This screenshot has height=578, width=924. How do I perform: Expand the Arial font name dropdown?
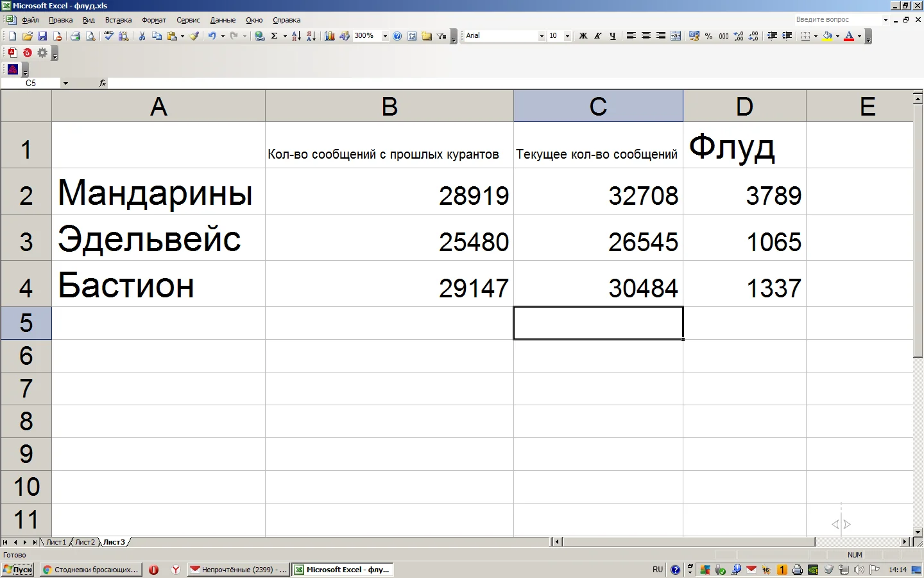click(542, 36)
